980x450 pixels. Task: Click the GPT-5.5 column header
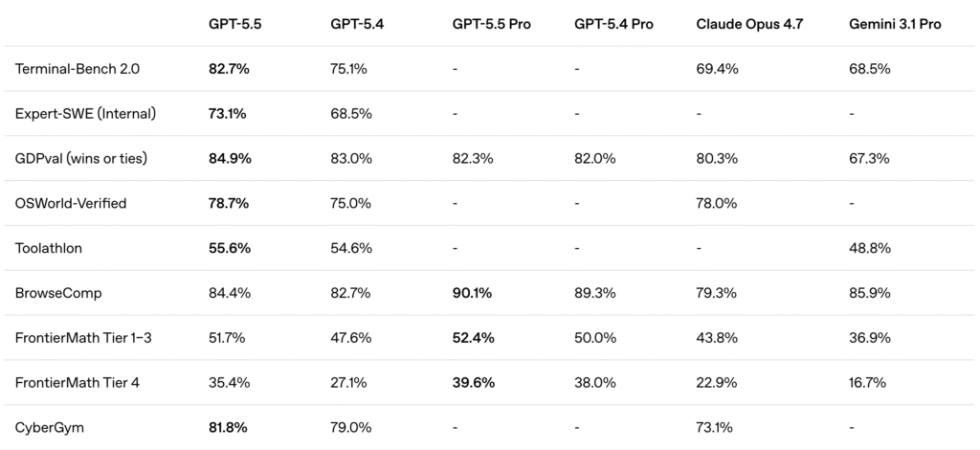234,24
